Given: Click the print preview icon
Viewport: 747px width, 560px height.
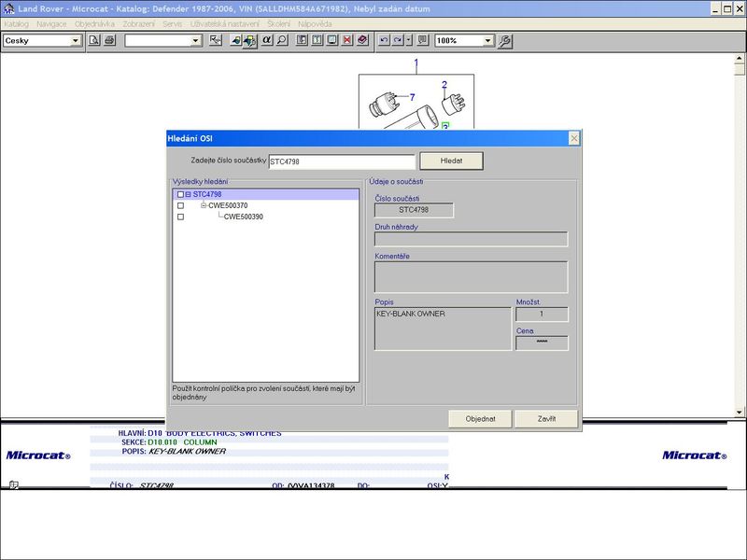Looking at the screenshot, I should [x=94, y=41].
